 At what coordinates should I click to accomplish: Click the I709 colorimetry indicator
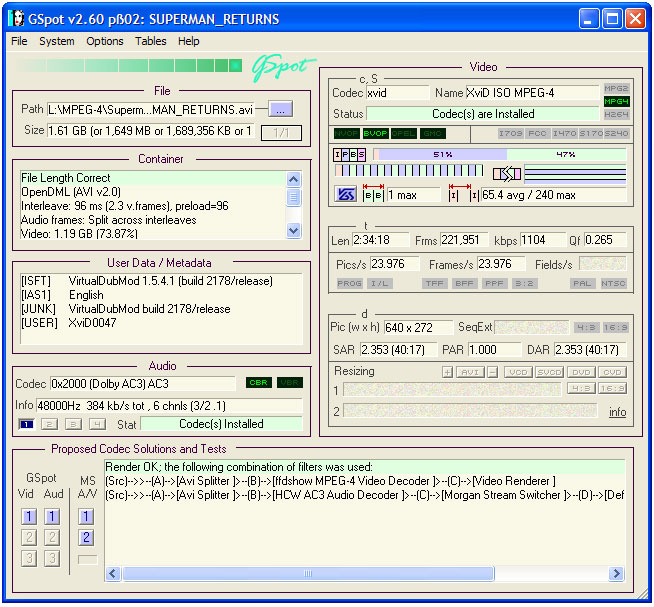coord(511,133)
